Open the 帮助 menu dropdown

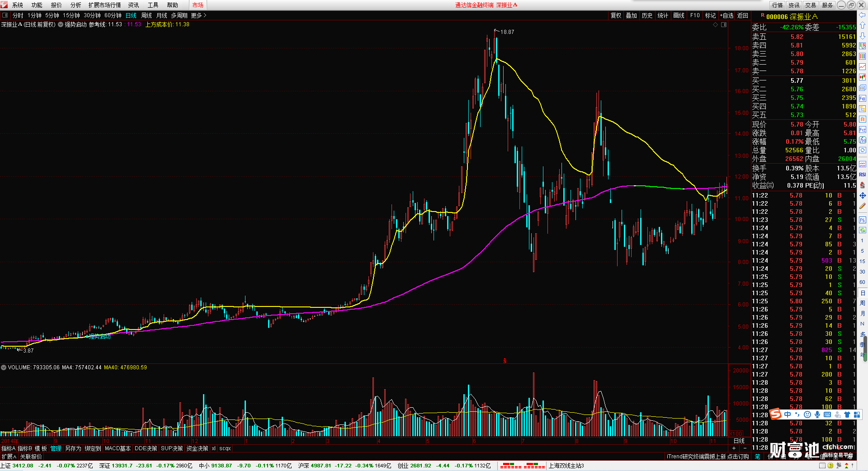click(173, 5)
